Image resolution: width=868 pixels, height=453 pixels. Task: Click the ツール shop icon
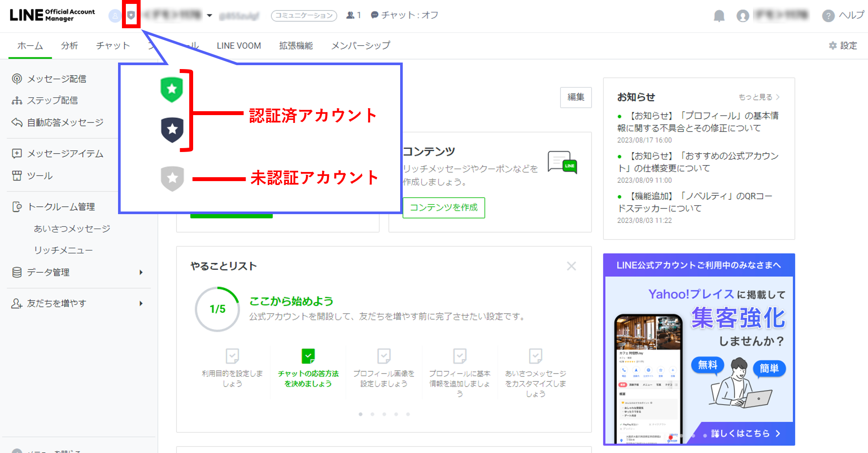(x=16, y=175)
